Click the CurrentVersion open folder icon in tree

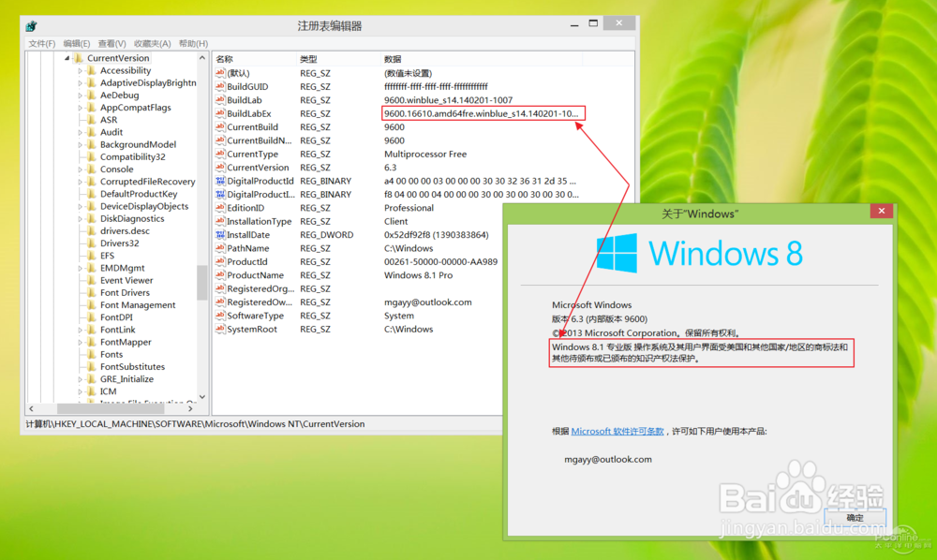pyautogui.click(x=79, y=58)
